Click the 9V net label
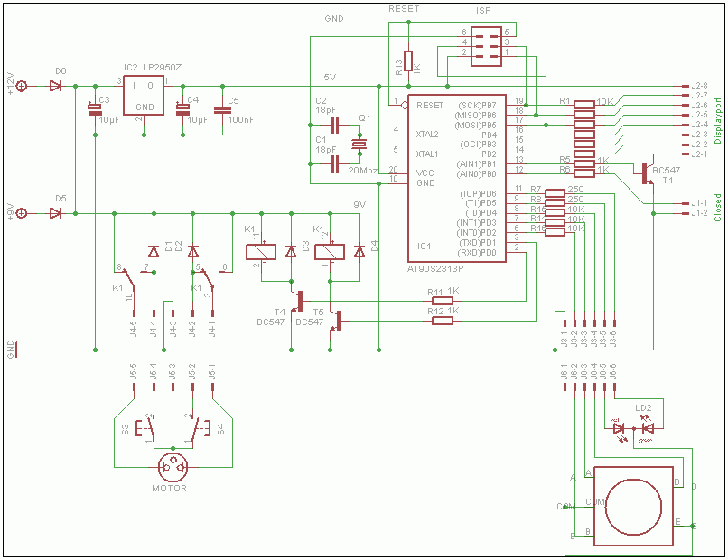This screenshot has width=728, height=560. tap(359, 204)
